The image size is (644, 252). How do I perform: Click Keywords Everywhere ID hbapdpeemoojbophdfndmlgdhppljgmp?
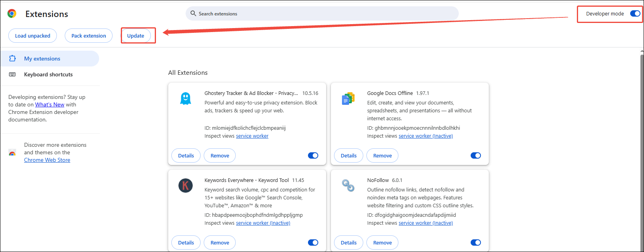pyautogui.click(x=253, y=215)
